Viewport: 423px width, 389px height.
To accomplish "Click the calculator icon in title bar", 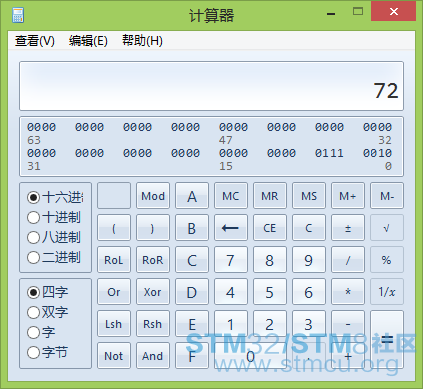I will (x=18, y=15).
